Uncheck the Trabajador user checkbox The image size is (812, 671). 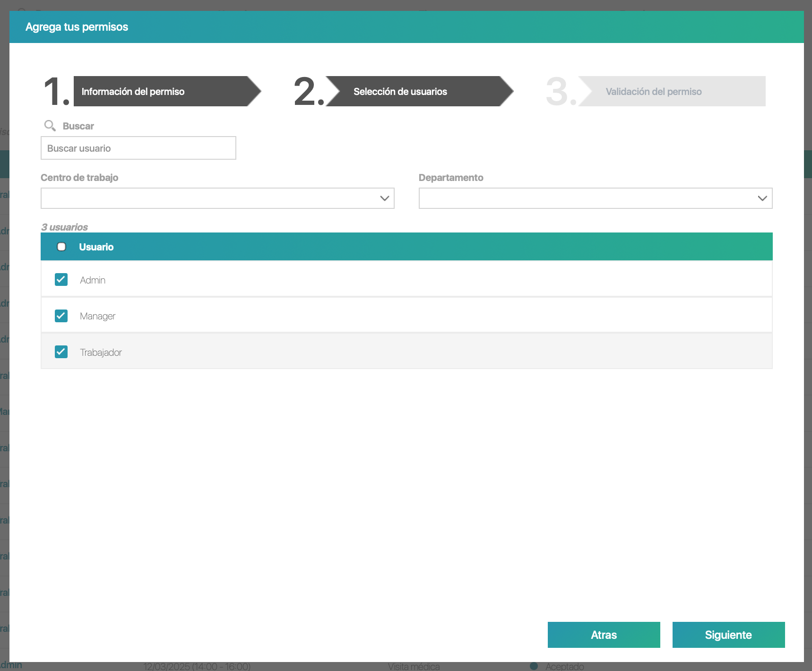click(61, 352)
